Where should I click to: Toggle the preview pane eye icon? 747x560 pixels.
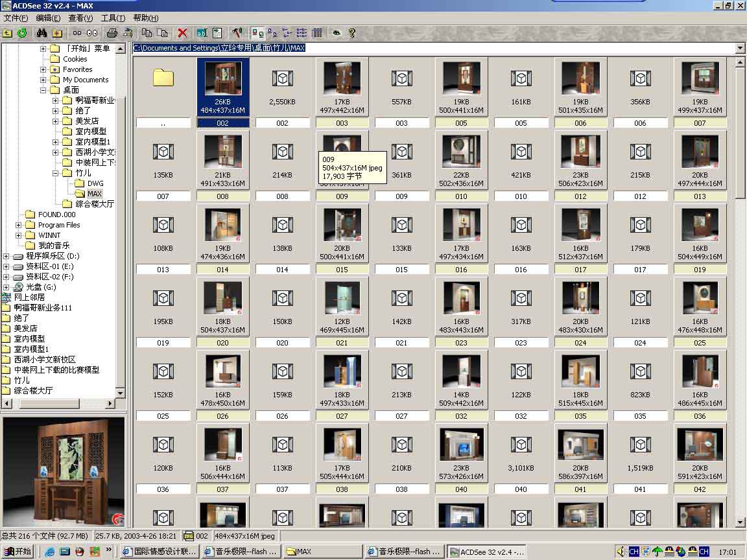point(337,33)
